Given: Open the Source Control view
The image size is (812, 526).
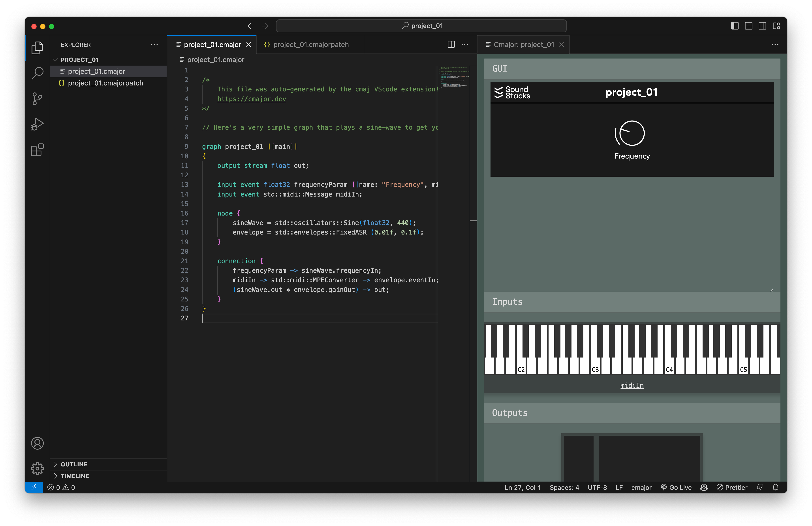Looking at the screenshot, I should click(x=37, y=99).
